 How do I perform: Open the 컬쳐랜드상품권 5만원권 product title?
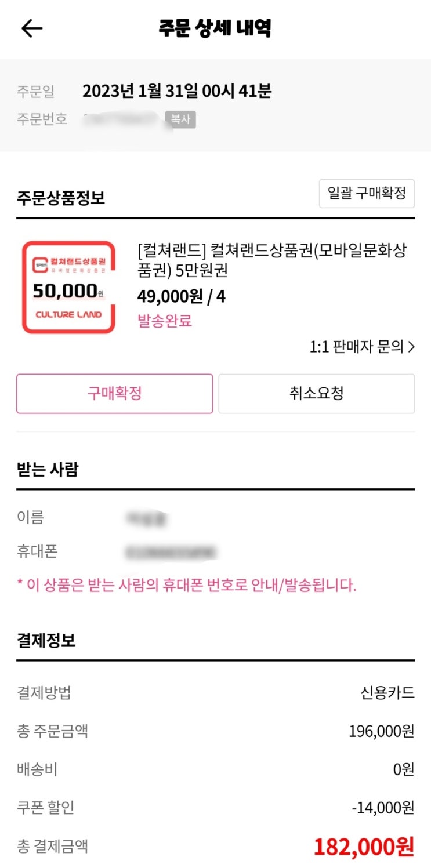[x=272, y=261]
